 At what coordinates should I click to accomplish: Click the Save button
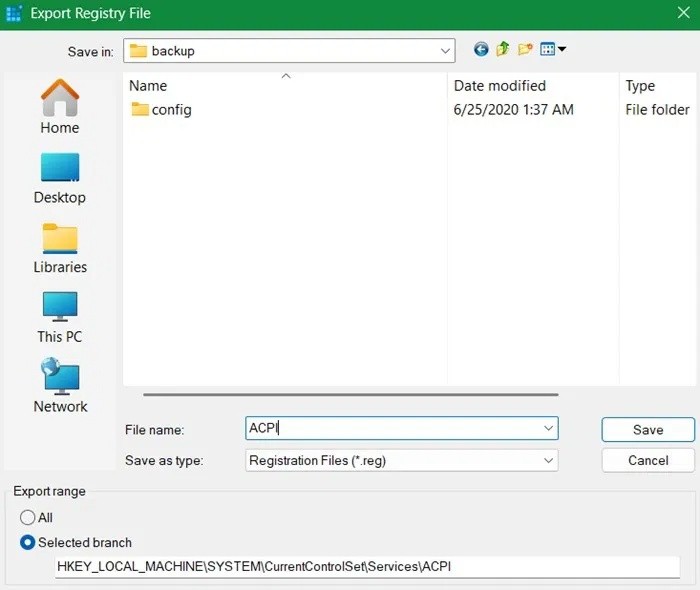(647, 430)
